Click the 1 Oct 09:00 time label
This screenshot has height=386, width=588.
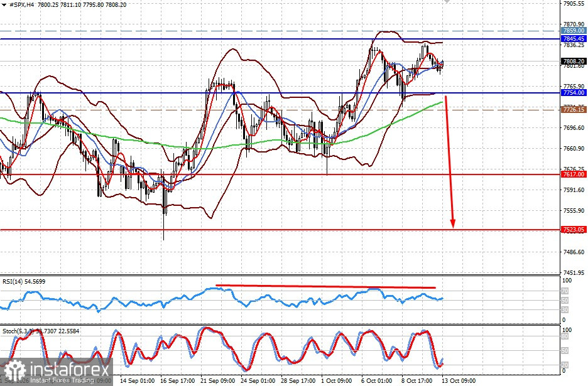[x=337, y=381]
